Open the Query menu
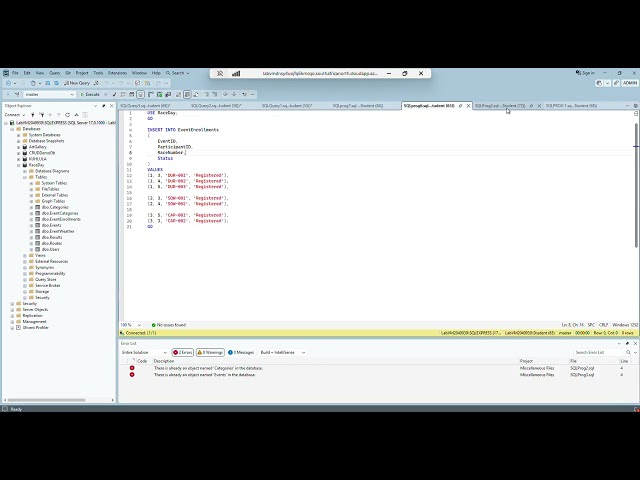Viewport: 640px width, 480px height. 55,73
